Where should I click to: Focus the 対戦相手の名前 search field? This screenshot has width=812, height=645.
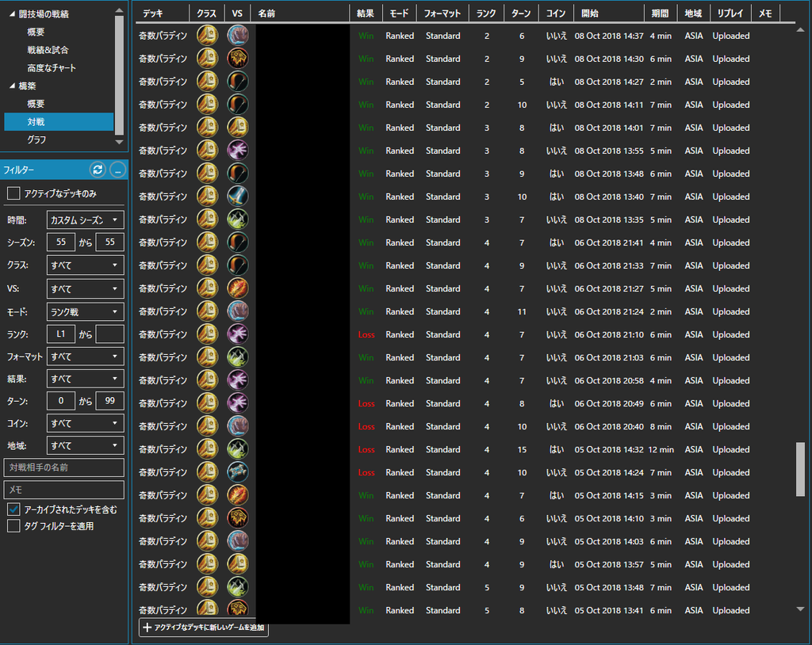[64, 468]
